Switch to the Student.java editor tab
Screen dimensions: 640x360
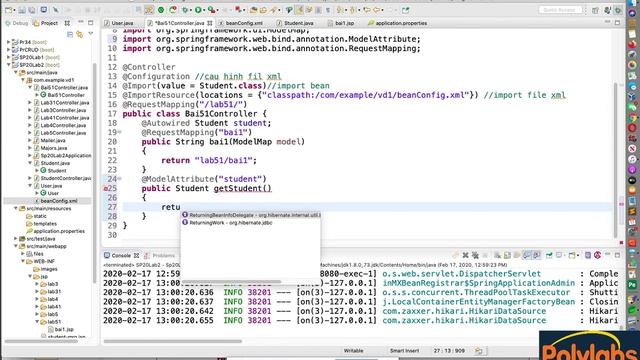pyautogui.click(x=298, y=23)
